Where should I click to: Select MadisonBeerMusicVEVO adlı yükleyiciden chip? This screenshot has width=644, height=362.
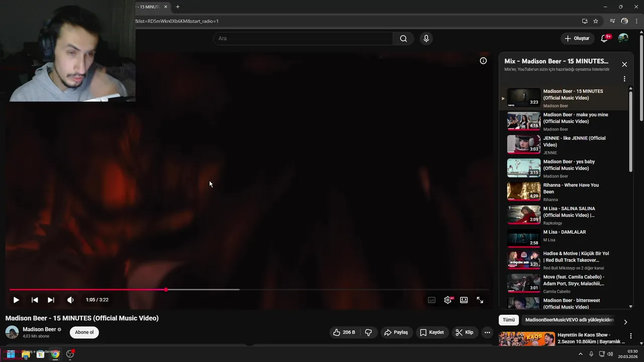pos(570,320)
